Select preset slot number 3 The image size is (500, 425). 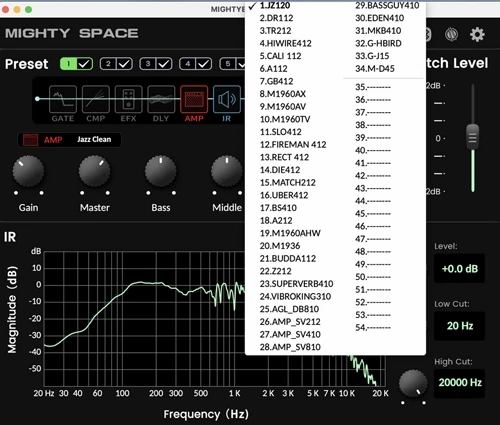click(148, 64)
